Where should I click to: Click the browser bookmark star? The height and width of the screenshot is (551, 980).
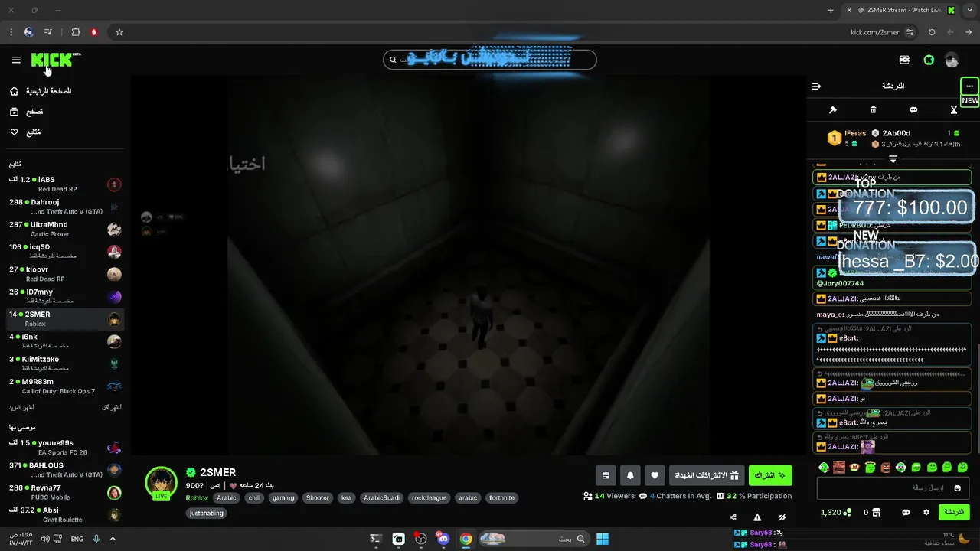pos(119,32)
